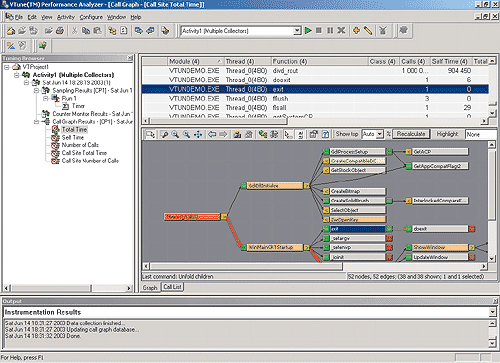Start the activity with green play button
500x363 pixels.
click(308, 31)
